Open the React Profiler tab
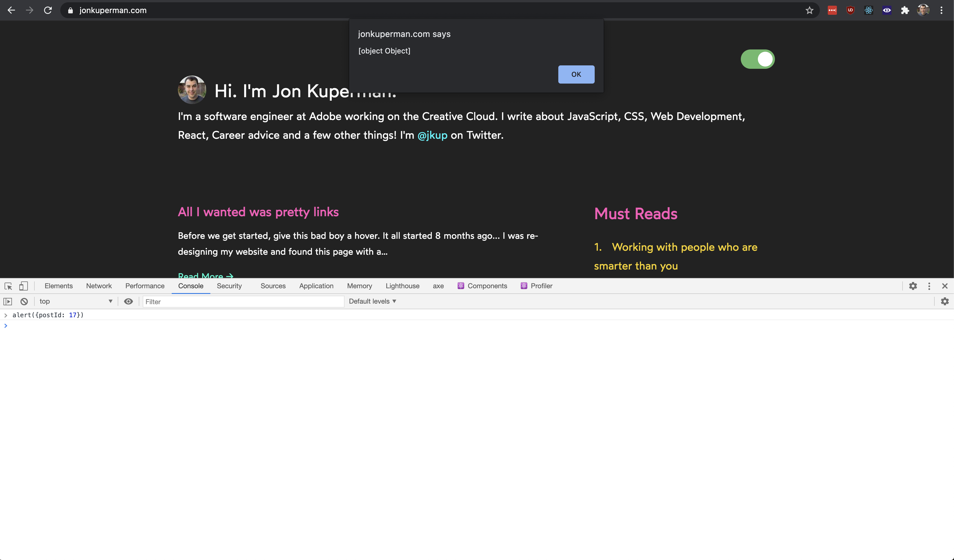Viewport: 954px width, 560px height. pos(536,286)
